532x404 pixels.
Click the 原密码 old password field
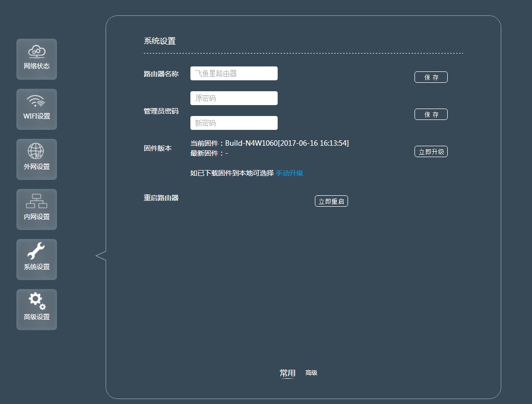click(234, 98)
